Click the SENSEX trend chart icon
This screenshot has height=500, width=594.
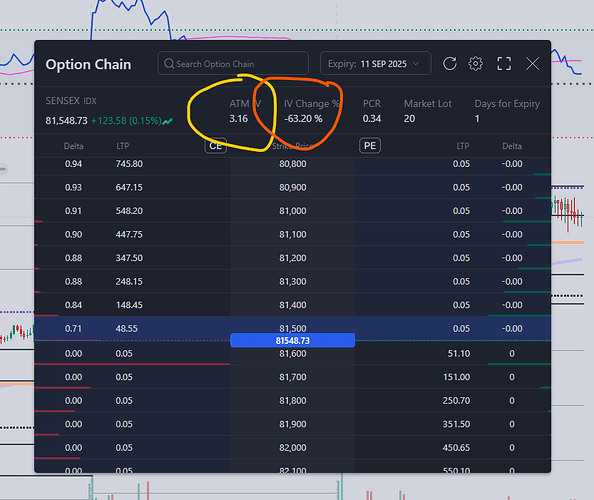point(168,121)
